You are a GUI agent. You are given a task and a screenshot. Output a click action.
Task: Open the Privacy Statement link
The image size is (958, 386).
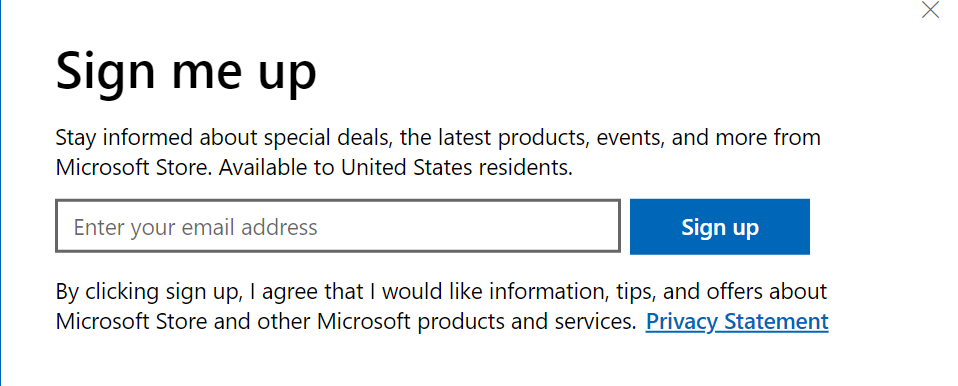click(737, 321)
